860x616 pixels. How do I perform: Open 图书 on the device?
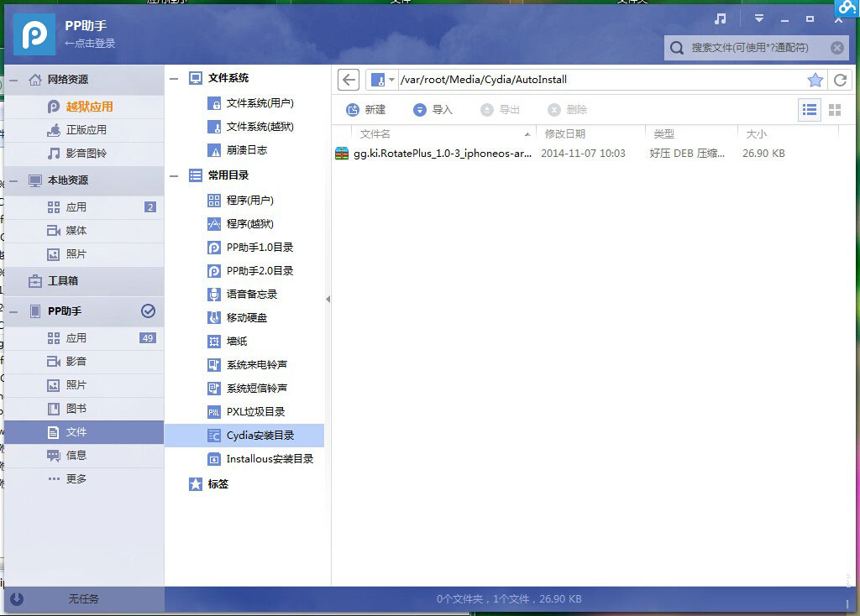pos(84,409)
